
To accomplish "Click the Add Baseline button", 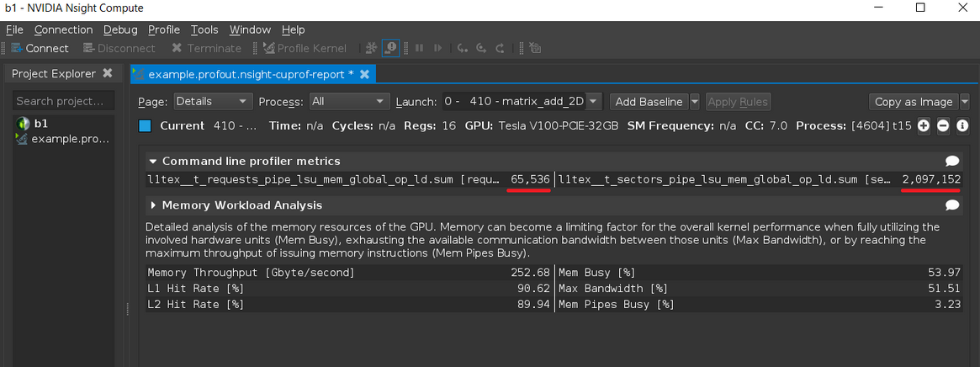I will (649, 101).
